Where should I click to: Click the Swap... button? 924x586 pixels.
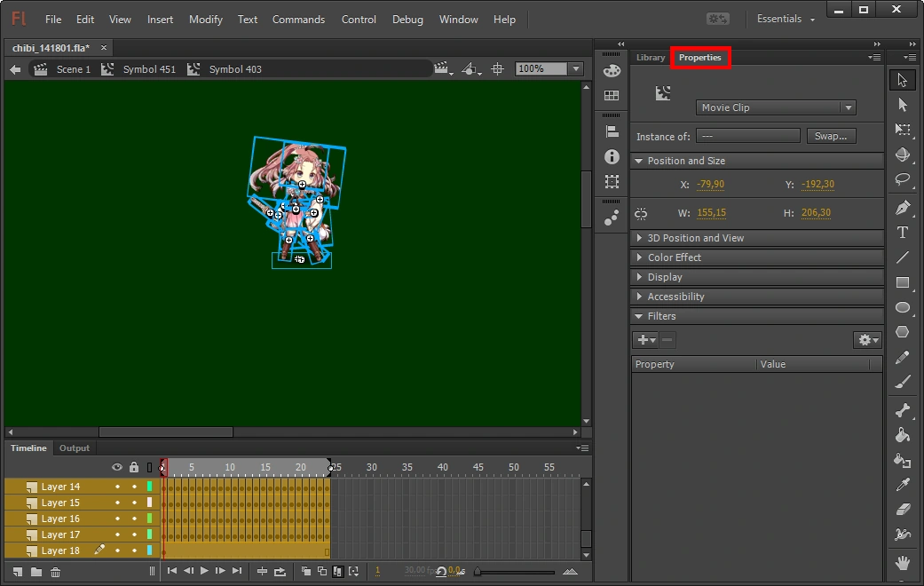point(831,136)
